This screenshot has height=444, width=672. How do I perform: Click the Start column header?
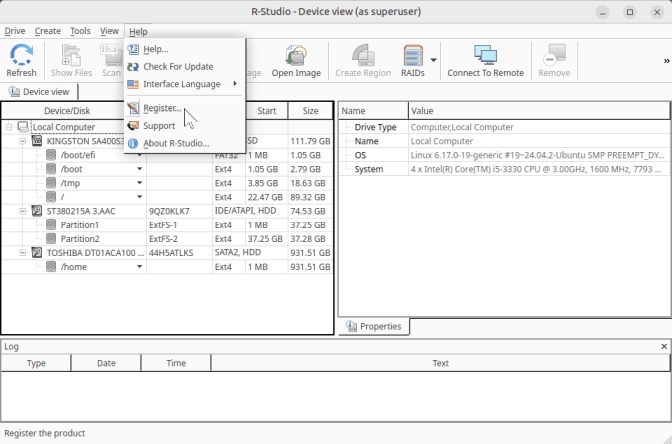point(267,111)
